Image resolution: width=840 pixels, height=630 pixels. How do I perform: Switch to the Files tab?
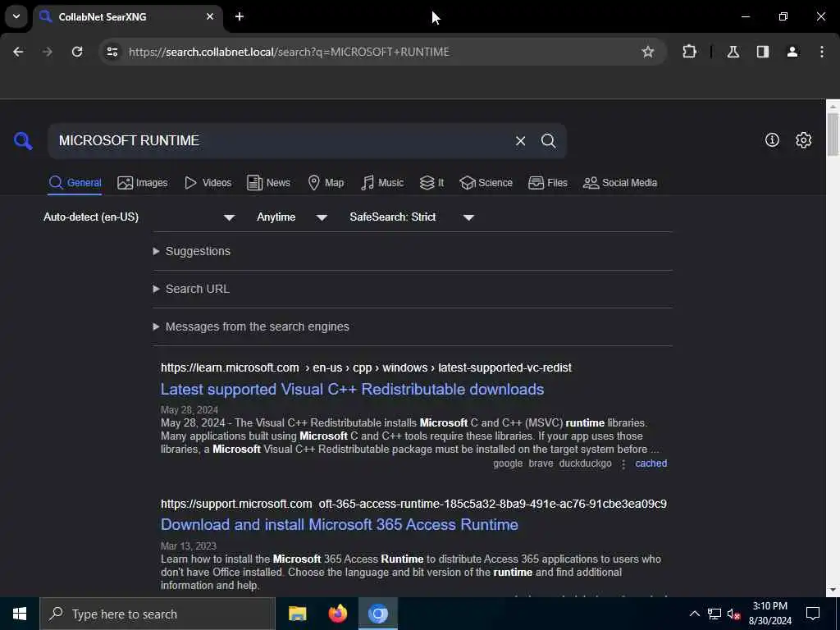click(x=547, y=183)
